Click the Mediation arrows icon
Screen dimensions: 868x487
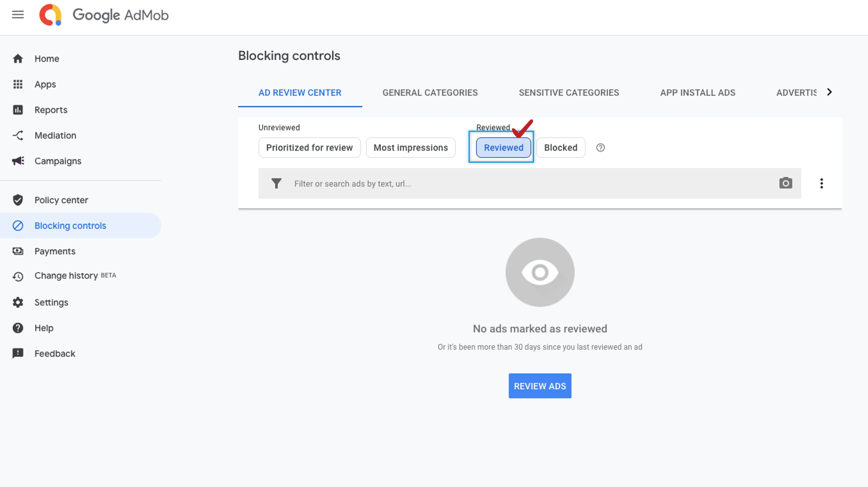tap(18, 135)
